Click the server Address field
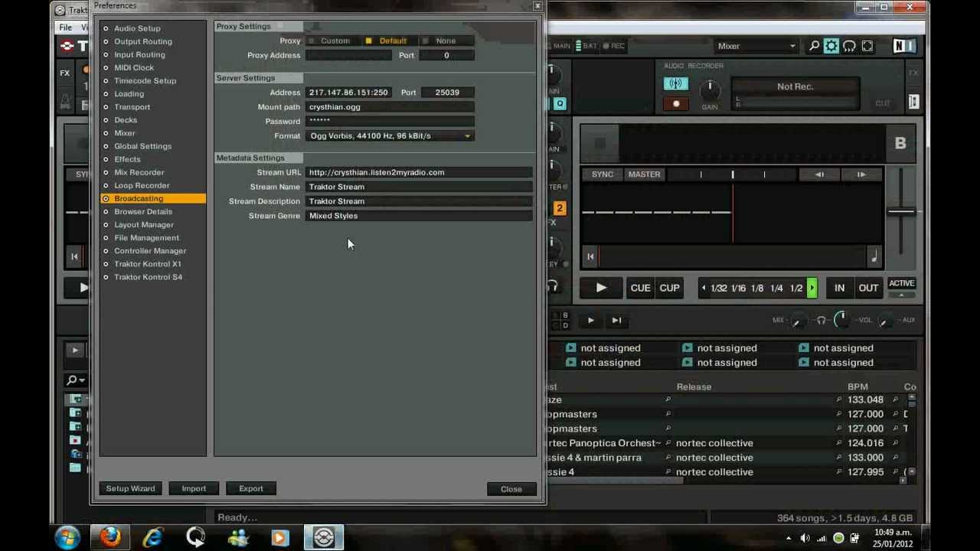 (348, 93)
